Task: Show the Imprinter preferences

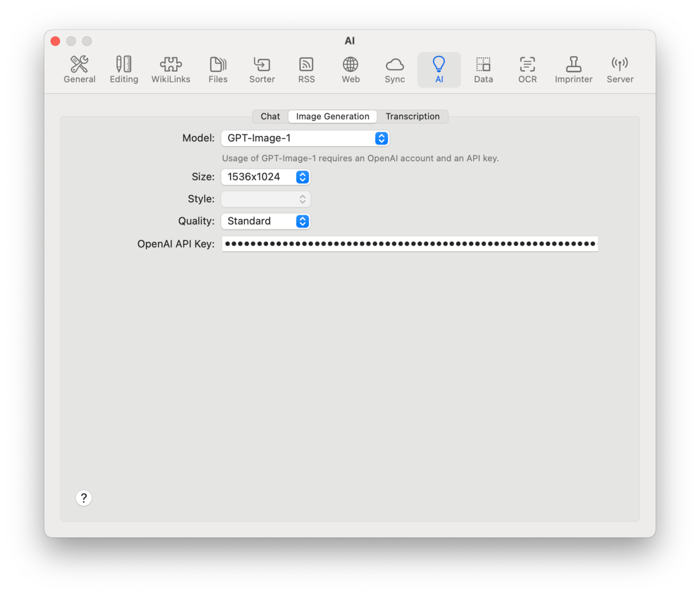Action: pos(573,69)
